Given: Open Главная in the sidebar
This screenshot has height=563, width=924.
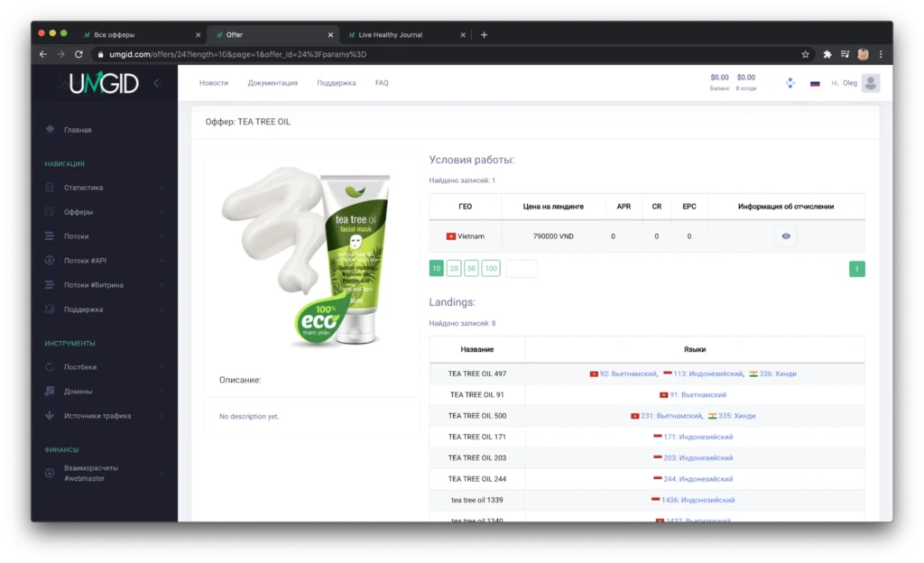Looking at the screenshot, I should 78,130.
